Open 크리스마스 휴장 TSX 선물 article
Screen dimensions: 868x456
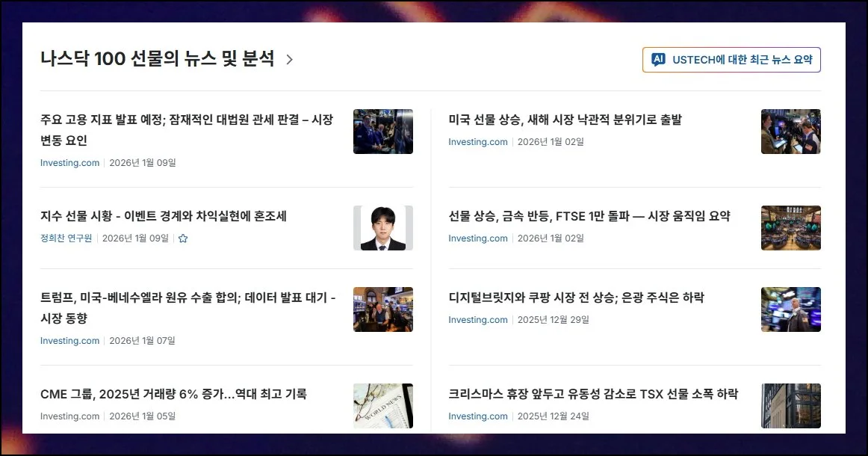[x=593, y=394]
